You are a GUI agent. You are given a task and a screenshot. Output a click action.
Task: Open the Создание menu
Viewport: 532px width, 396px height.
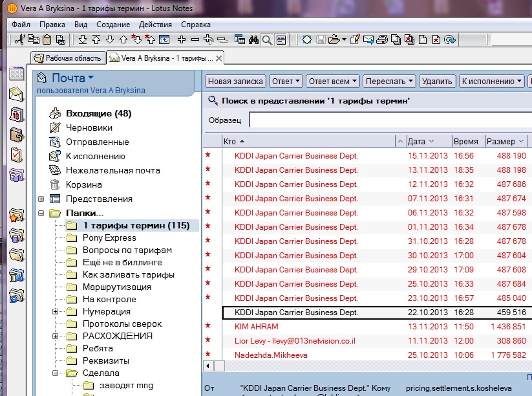(x=113, y=25)
